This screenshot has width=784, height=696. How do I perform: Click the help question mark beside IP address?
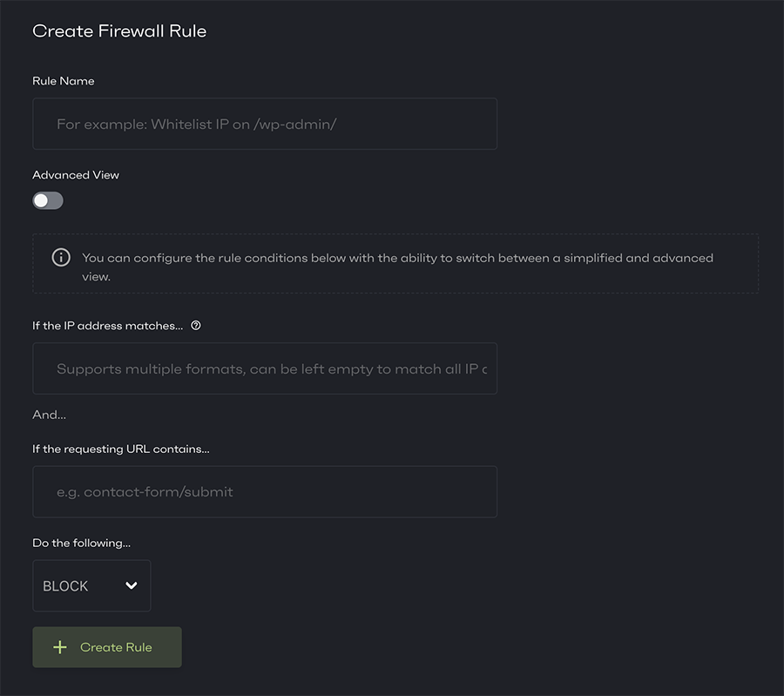[x=196, y=326]
